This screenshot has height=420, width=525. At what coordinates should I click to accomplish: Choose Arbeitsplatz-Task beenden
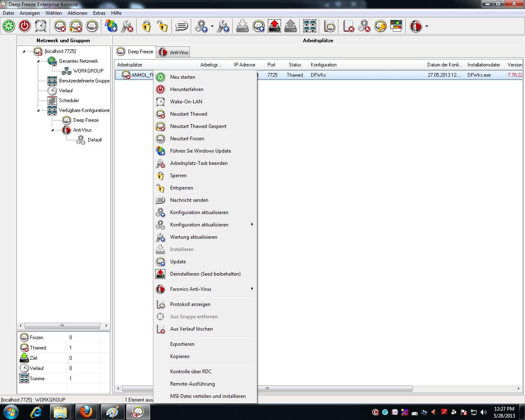(x=205, y=163)
